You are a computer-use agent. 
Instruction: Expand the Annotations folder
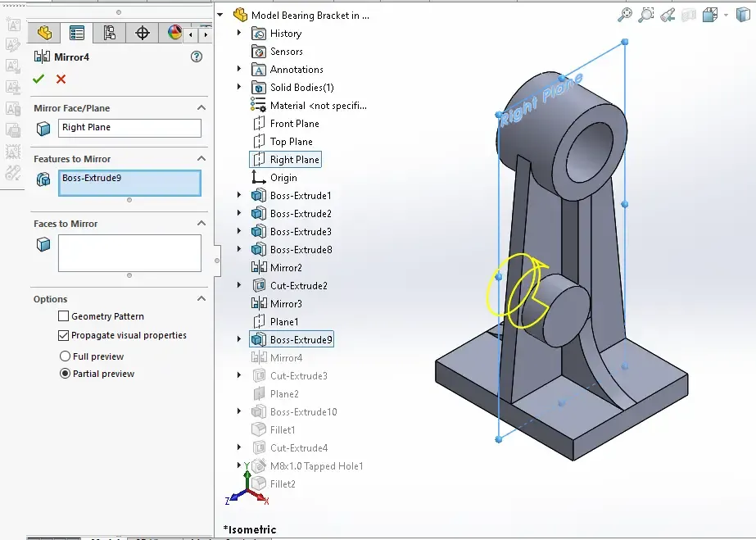pos(239,69)
